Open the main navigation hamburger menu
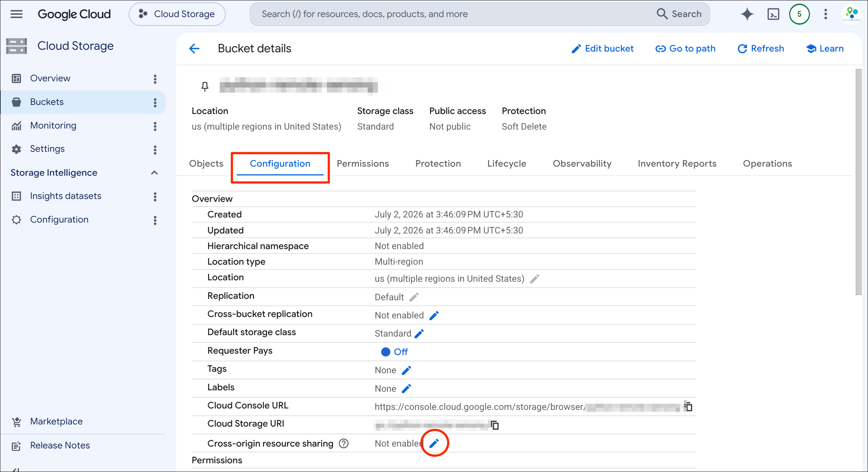 pyautogui.click(x=16, y=14)
